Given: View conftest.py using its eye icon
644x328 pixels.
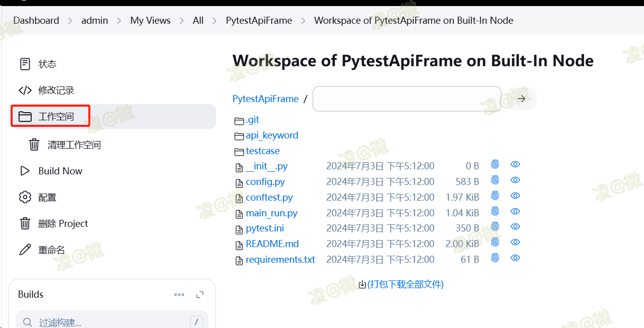Looking at the screenshot, I should point(515,196).
